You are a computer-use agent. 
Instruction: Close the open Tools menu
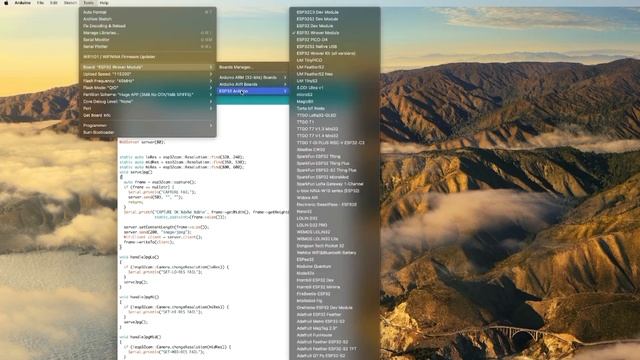88,3
